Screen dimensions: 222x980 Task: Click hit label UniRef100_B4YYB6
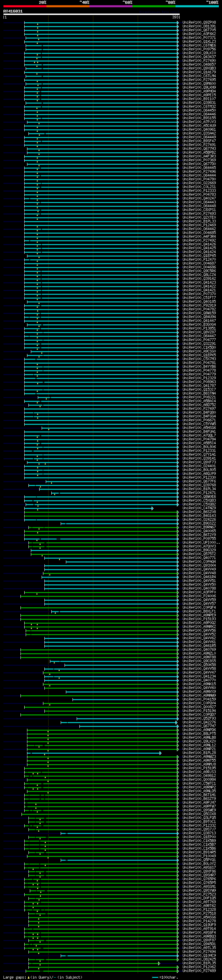199,367
